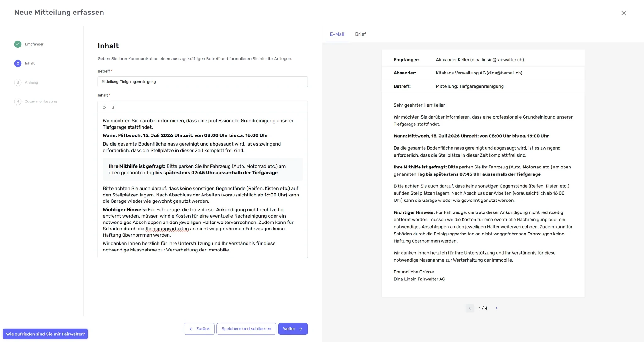Toggle italic formatting in editor
This screenshot has height=342, width=644.
tap(114, 107)
